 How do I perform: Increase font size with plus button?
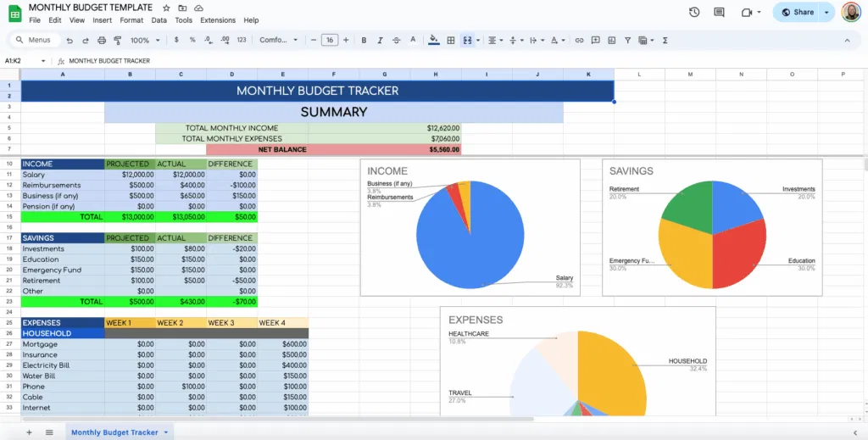click(x=346, y=40)
